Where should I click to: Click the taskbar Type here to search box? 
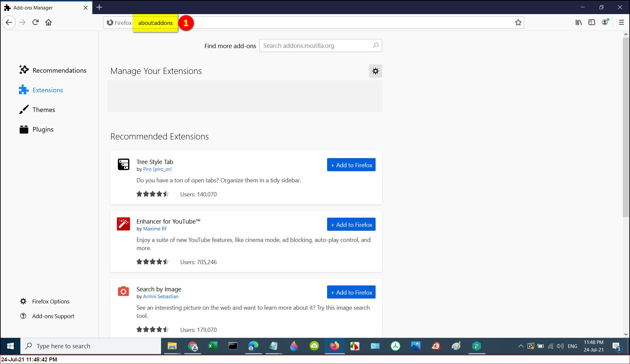click(x=91, y=346)
